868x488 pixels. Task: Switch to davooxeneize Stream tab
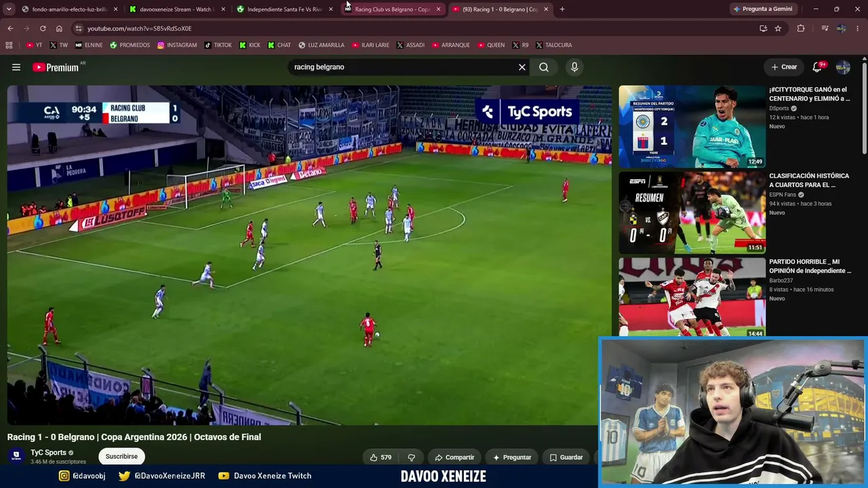(x=176, y=9)
